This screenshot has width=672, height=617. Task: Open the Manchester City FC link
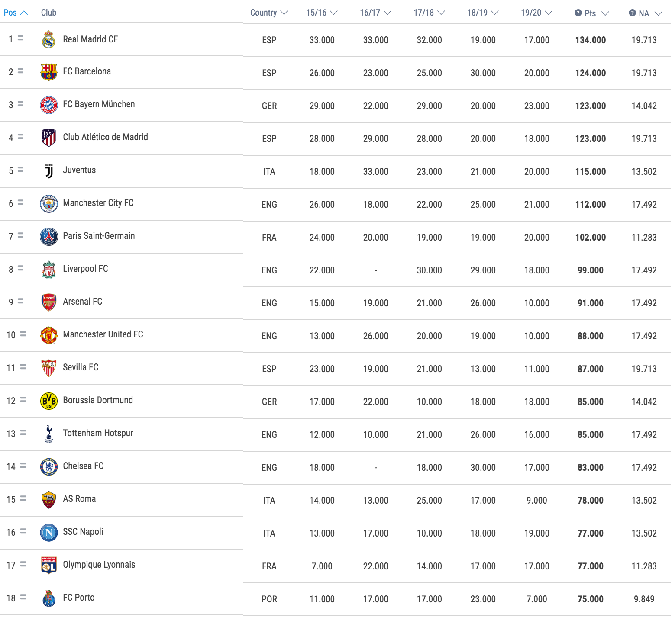click(98, 203)
